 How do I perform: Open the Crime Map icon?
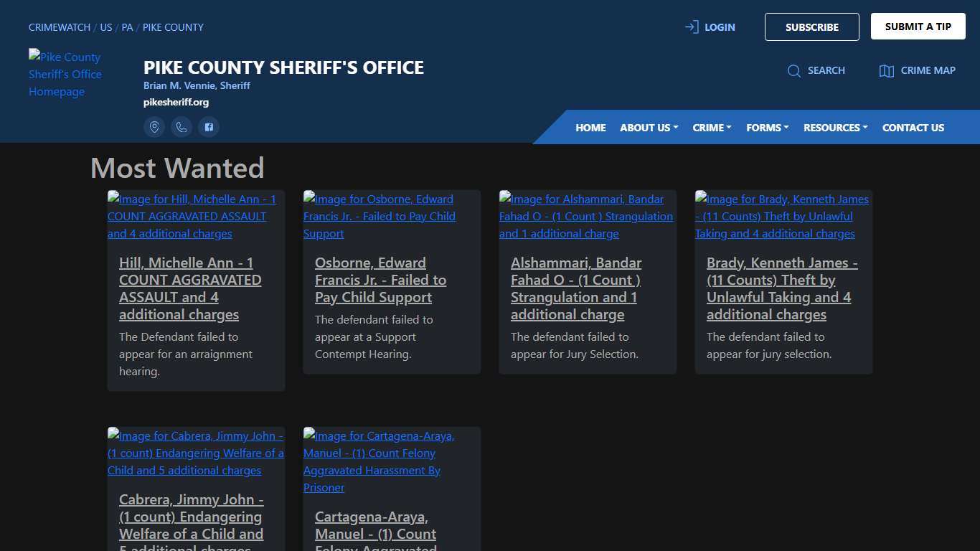pos(887,70)
